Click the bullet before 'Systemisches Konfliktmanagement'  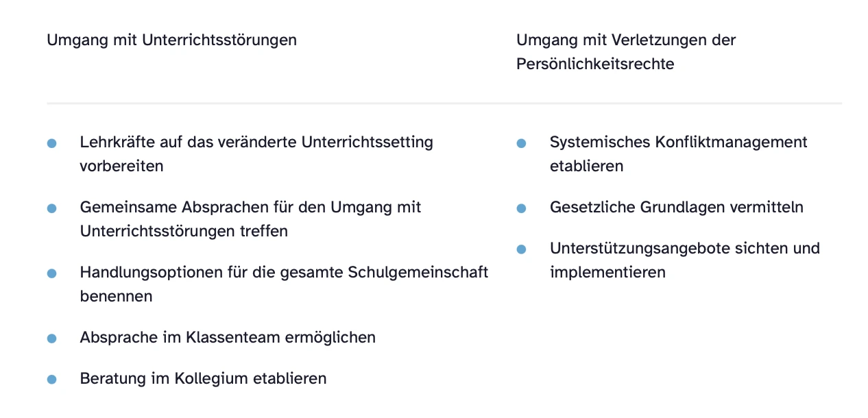coord(521,143)
